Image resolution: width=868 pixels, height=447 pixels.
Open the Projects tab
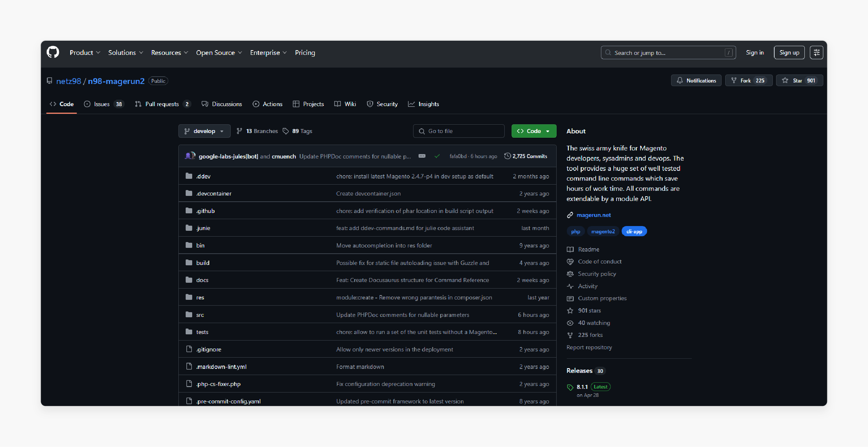coord(308,104)
